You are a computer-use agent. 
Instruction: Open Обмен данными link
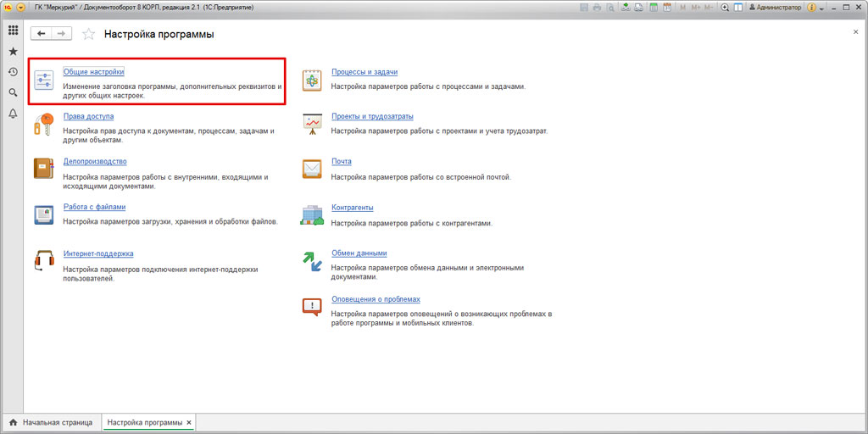tap(359, 253)
